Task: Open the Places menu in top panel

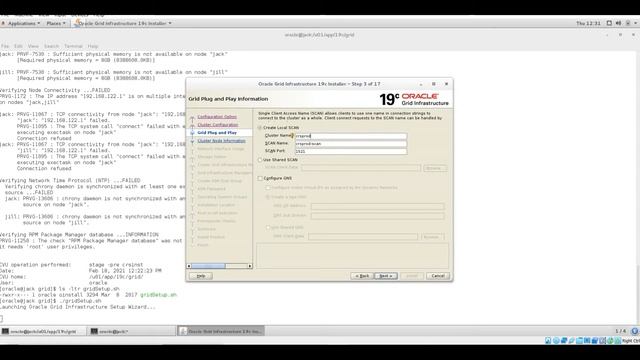Action: pos(56,23)
